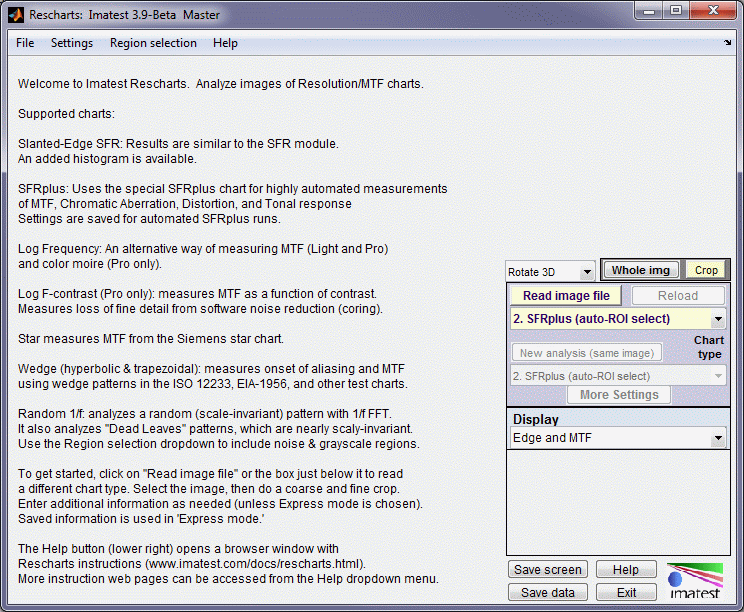Click the Help button at lower right

point(626,569)
